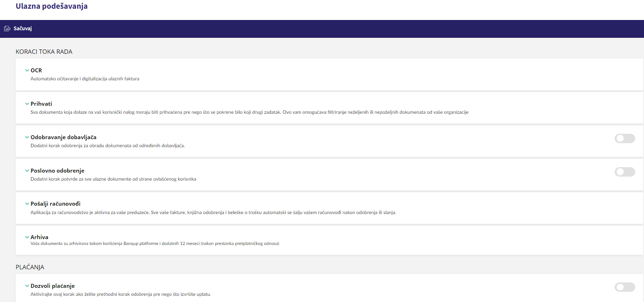Click the PLAĆANJA section heading

[x=30, y=267]
